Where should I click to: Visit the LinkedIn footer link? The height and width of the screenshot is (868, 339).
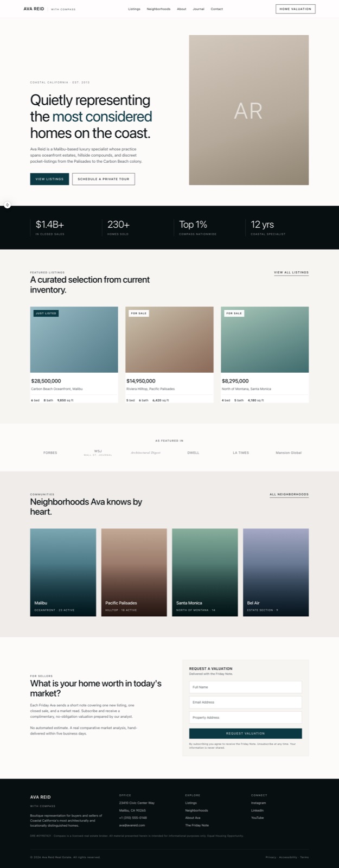[x=258, y=810]
